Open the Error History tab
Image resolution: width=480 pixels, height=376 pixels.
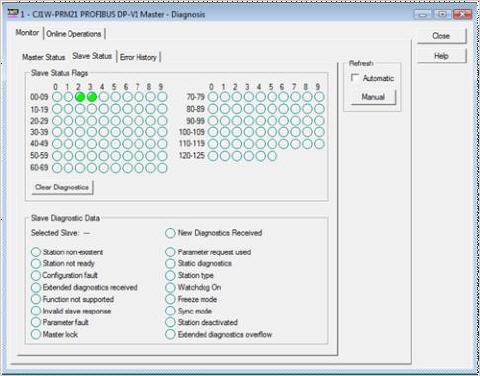point(138,57)
